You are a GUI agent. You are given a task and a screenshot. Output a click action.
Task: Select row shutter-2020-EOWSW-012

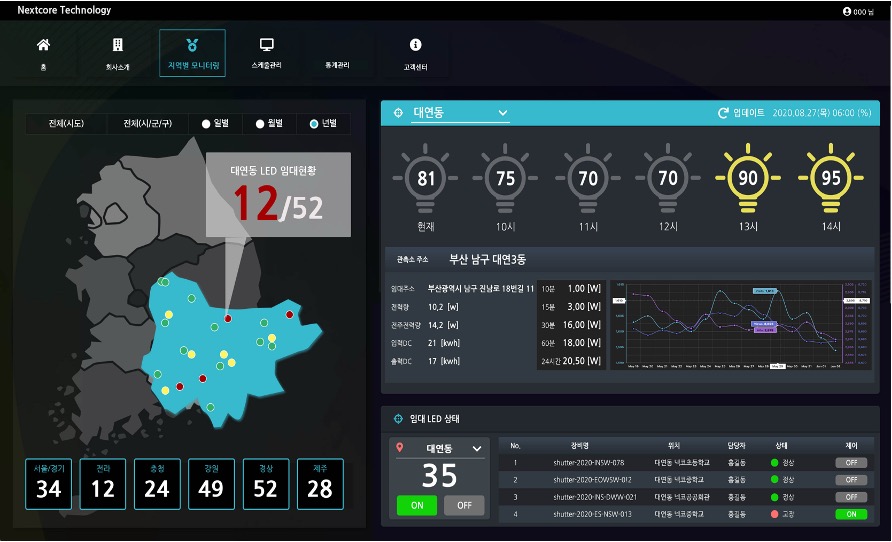click(x=686, y=479)
